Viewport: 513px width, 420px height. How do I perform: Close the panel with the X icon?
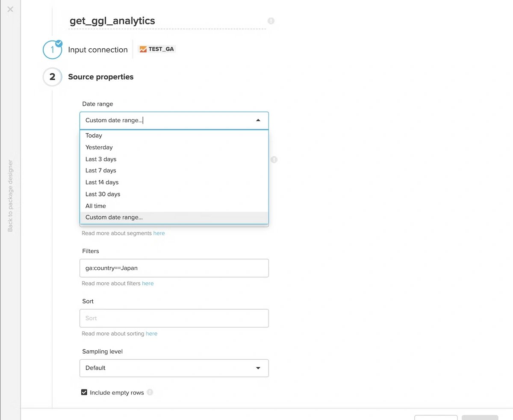10,9
